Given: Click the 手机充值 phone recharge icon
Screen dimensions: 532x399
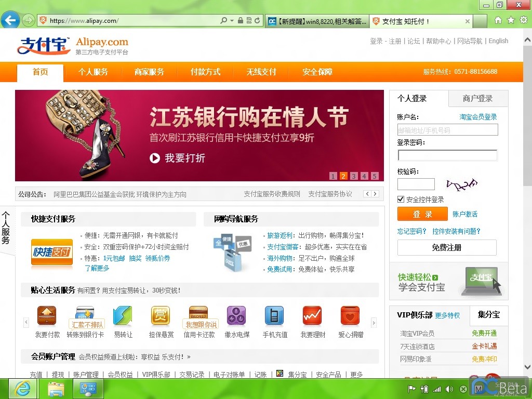Looking at the screenshot, I should (274, 316).
